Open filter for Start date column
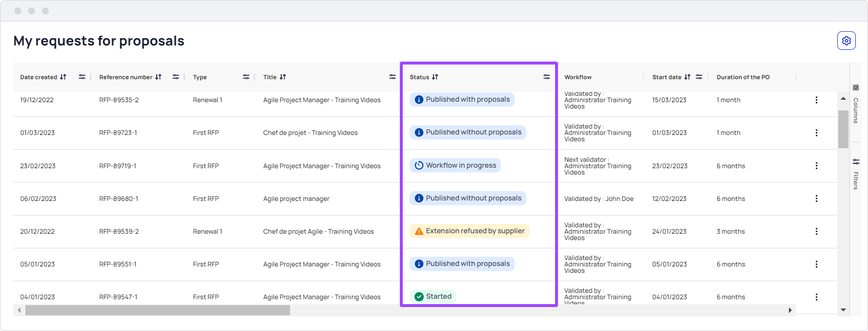Image resolution: width=868 pixels, height=331 pixels. click(699, 77)
